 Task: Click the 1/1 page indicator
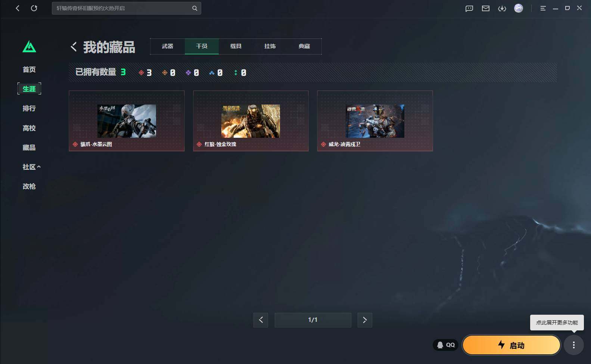coord(313,320)
